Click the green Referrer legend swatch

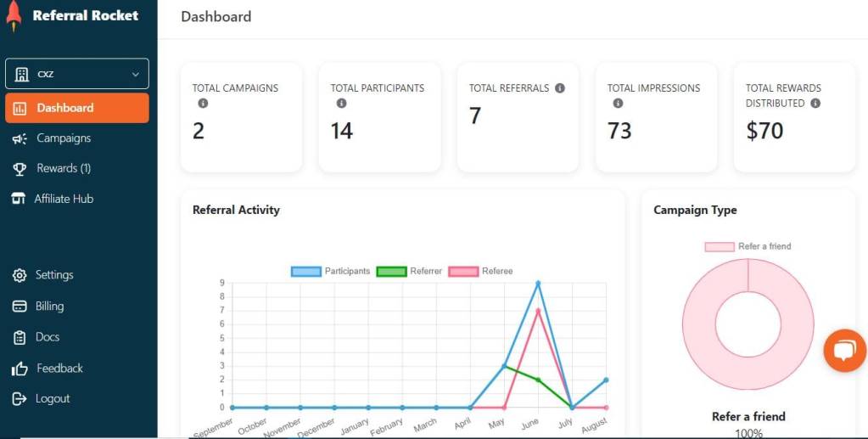[x=391, y=272]
